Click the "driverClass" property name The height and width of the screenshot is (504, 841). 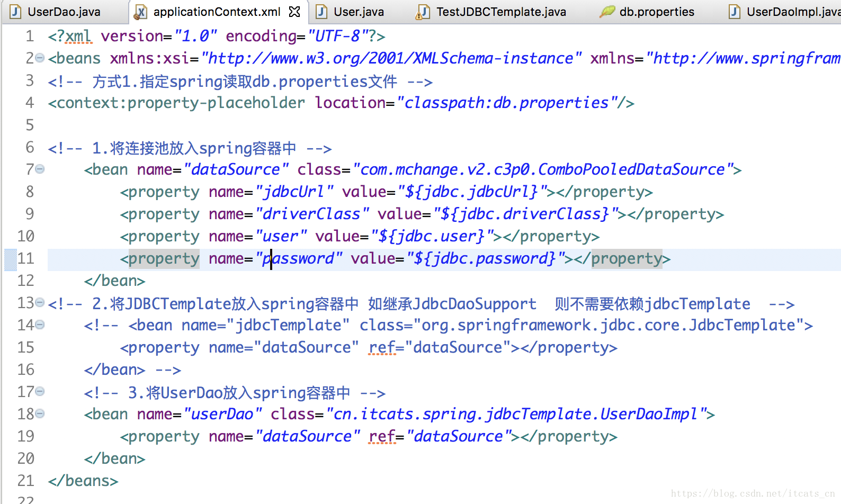point(311,214)
